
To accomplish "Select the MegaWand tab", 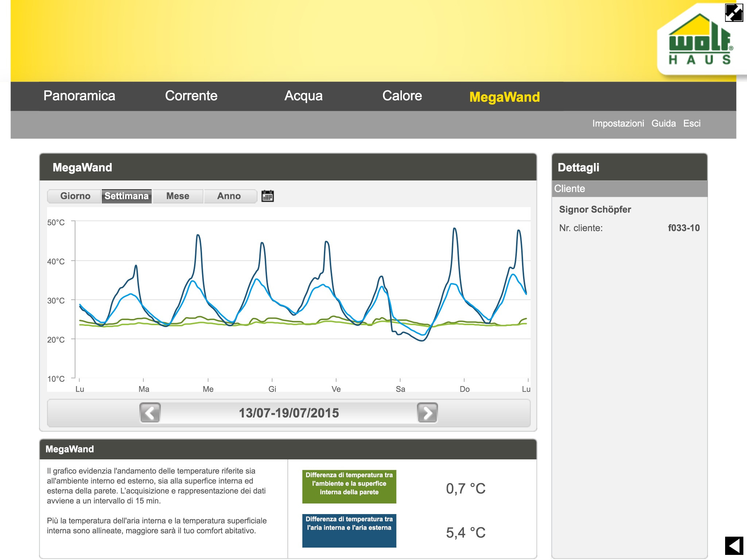I will [x=504, y=97].
